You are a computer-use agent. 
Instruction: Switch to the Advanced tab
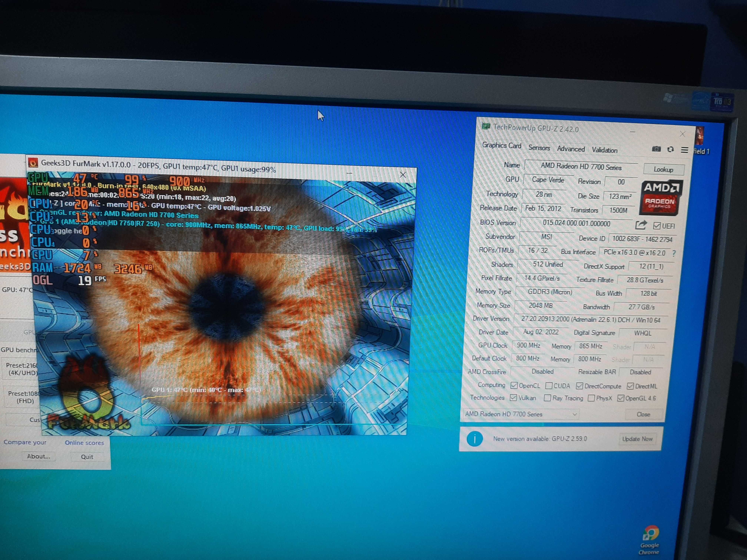click(x=571, y=149)
